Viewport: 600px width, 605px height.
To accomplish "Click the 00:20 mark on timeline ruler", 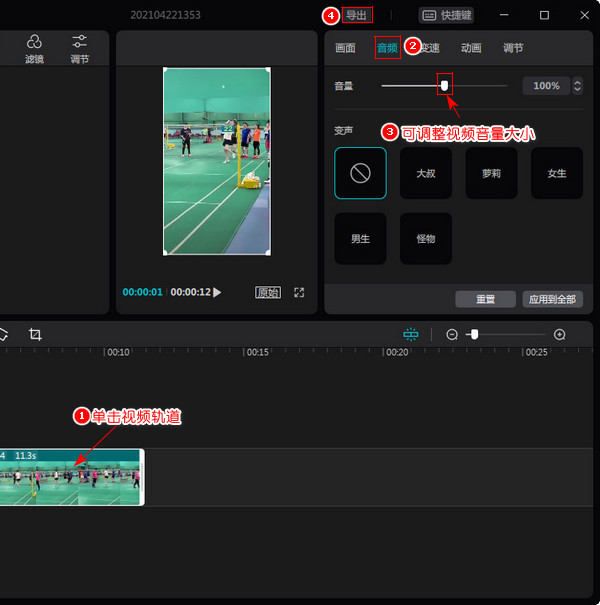I will 397,352.
